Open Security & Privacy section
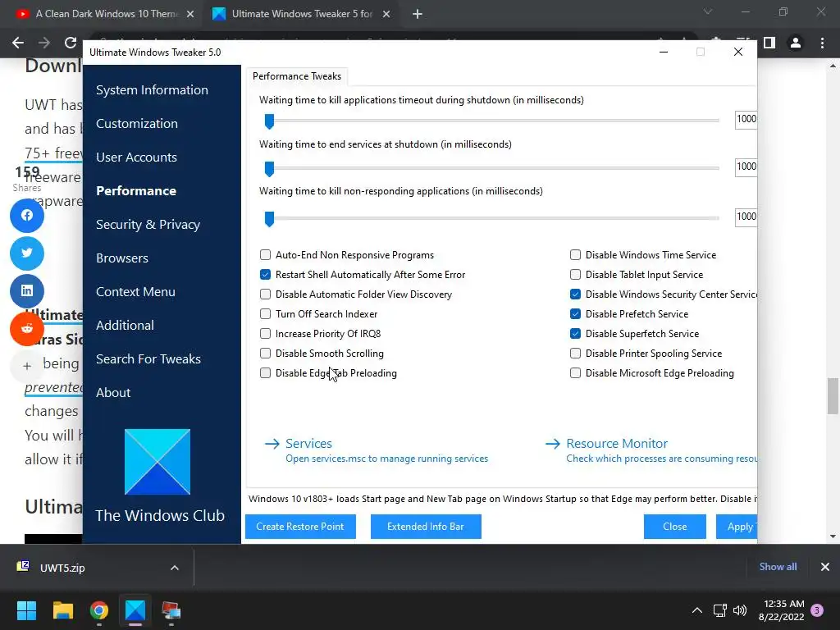This screenshot has height=630, width=840. click(x=148, y=225)
